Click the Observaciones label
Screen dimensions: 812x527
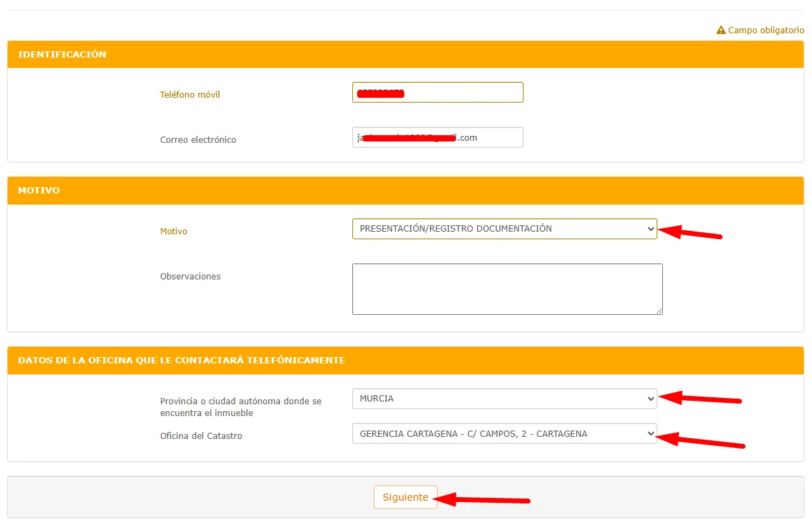tap(190, 277)
